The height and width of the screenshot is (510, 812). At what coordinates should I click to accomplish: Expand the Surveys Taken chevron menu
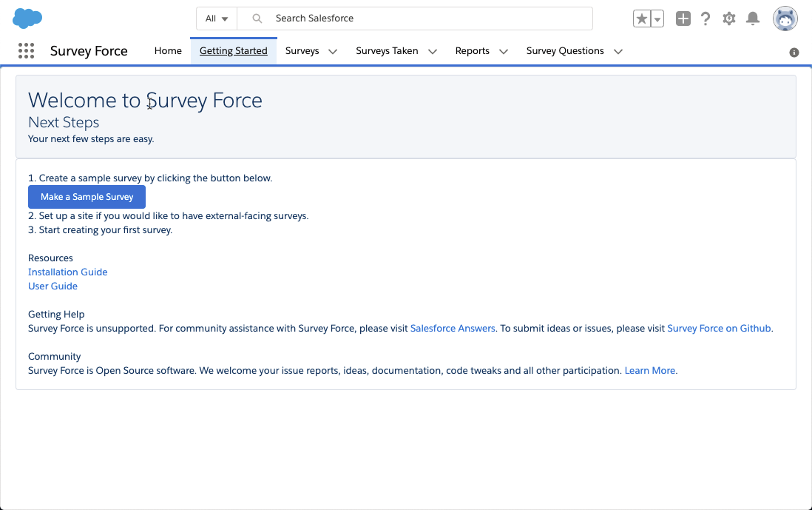pos(433,51)
